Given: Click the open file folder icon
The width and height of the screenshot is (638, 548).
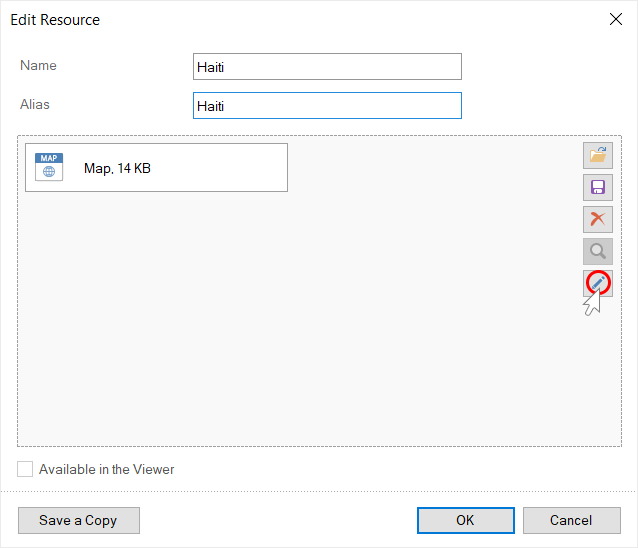Looking at the screenshot, I should point(598,155).
